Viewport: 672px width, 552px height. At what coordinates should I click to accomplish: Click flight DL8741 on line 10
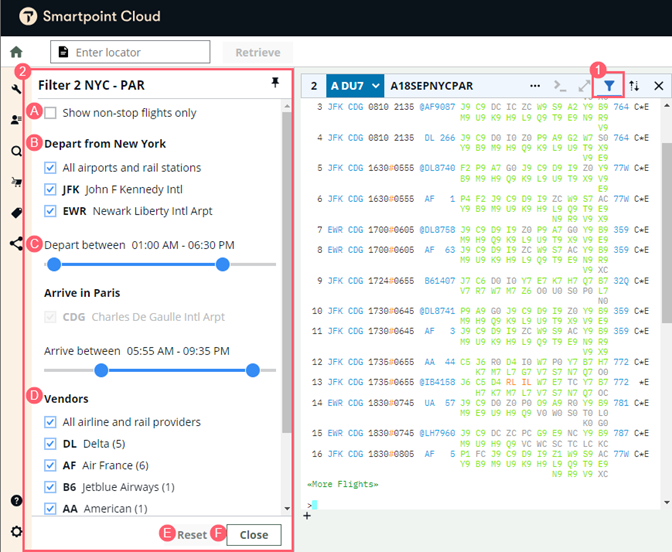click(x=437, y=311)
